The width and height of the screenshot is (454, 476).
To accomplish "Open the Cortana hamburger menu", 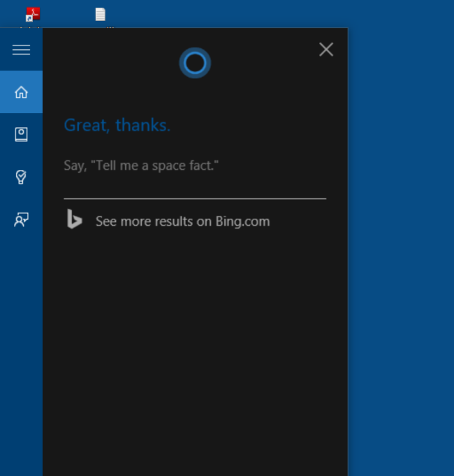I will (21, 50).
